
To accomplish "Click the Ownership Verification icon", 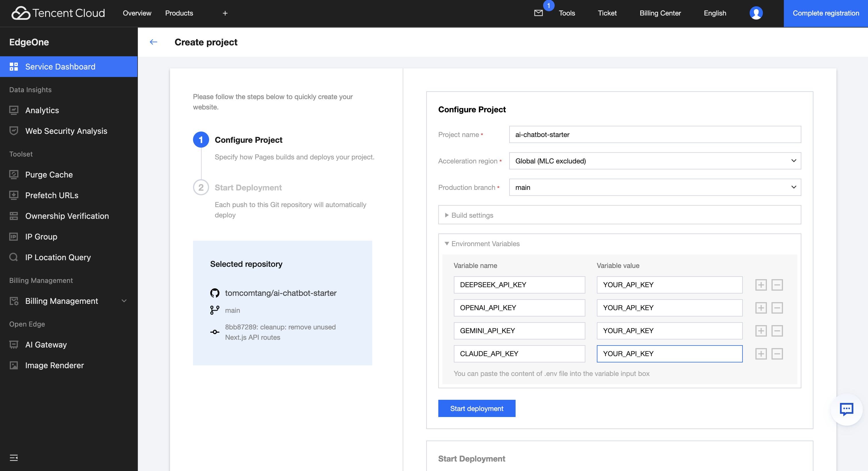I will point(14,216).
